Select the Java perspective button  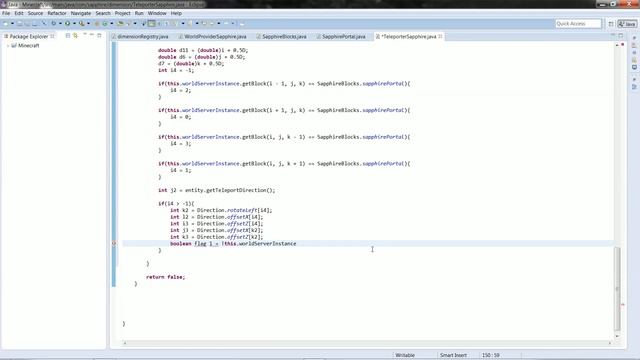pyautogui.click(x=627, y=24)
